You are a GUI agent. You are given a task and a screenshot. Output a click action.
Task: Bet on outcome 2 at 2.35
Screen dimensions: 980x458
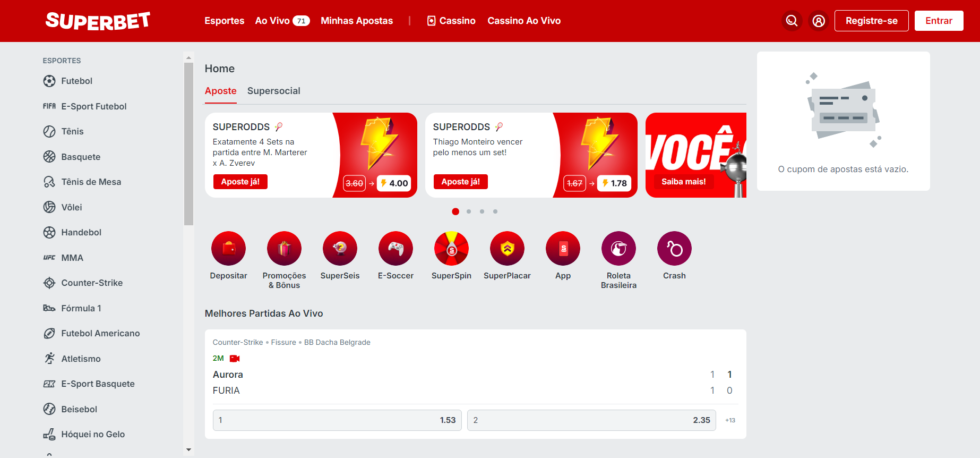click(591, 420)
